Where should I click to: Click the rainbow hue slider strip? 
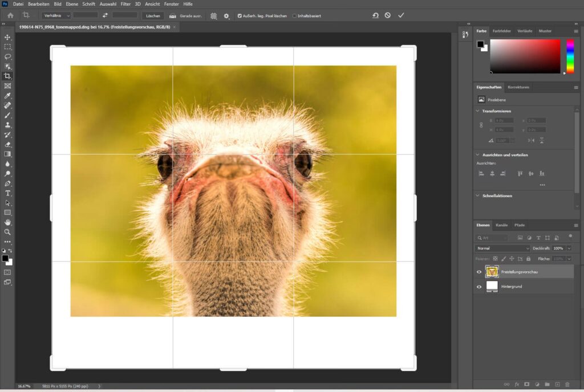pos(570,56)
